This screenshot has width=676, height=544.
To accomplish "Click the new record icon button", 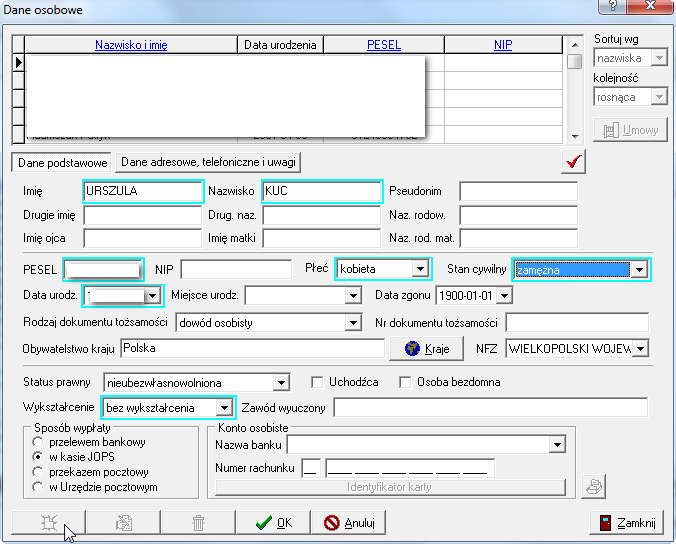I will click(x=48, y=522).
